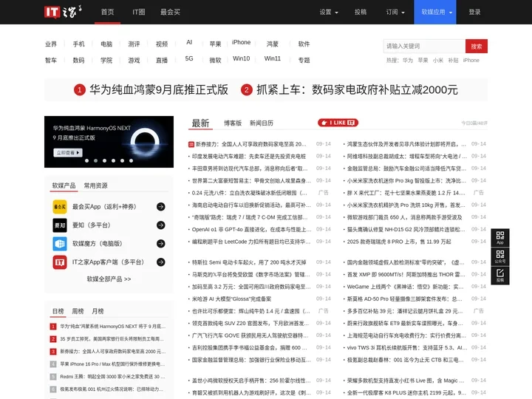Expand the 软媒应用 dropdown
Viewport: 532px width, 399px height.
click(435, 13)
